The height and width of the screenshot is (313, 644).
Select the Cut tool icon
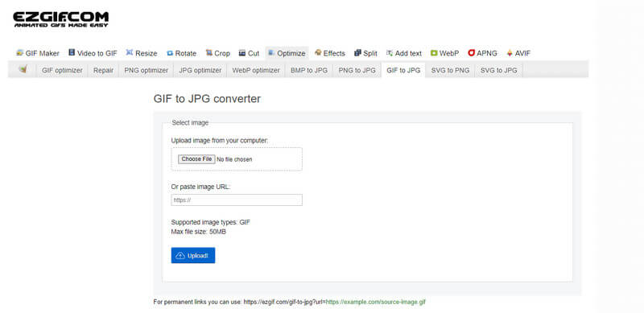(242, 53)
